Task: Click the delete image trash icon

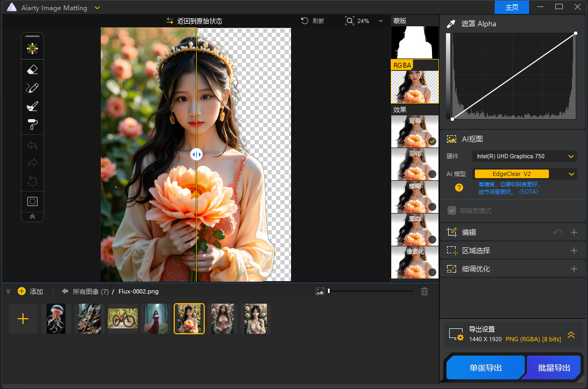Action: 425,291
